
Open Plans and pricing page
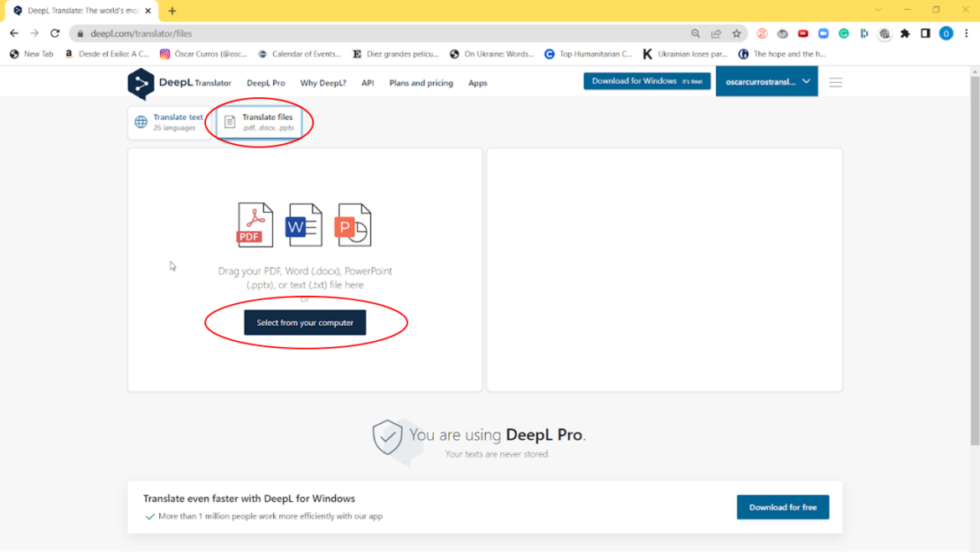coord(421,83)
